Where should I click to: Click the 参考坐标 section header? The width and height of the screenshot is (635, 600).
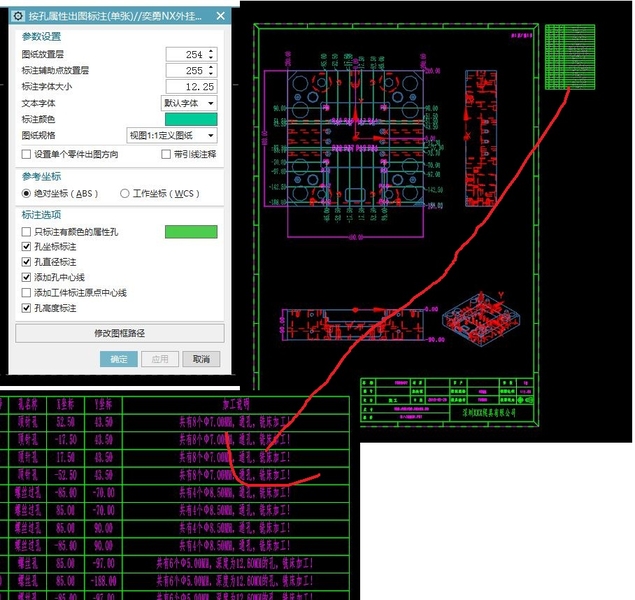click(41, 177)
